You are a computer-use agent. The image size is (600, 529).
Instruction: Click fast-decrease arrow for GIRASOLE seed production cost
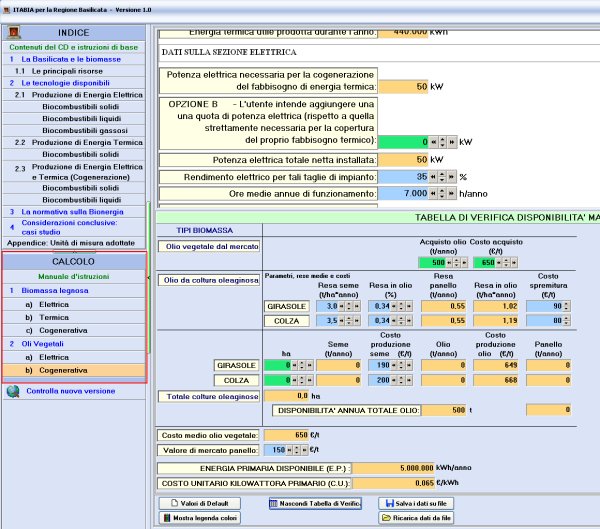(x=393, y=365)
